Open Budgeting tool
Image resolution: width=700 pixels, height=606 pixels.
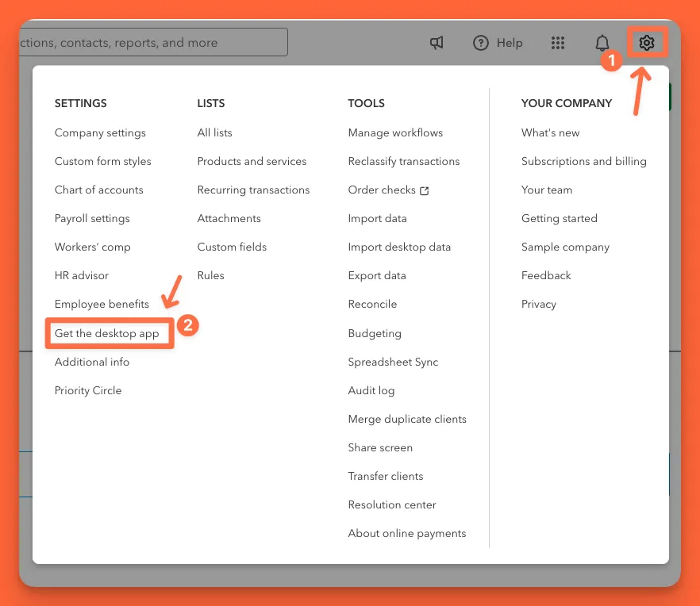(x=375, y=334)
